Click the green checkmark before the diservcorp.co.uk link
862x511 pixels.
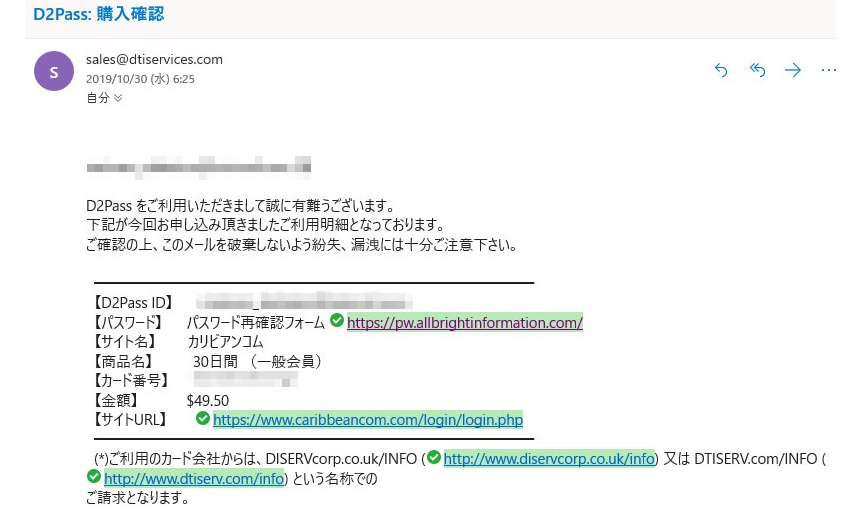point(433,458)
